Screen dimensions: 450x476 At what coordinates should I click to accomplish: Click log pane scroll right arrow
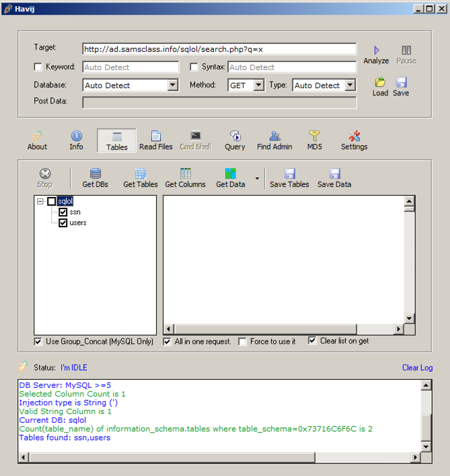tap(416, 457)
